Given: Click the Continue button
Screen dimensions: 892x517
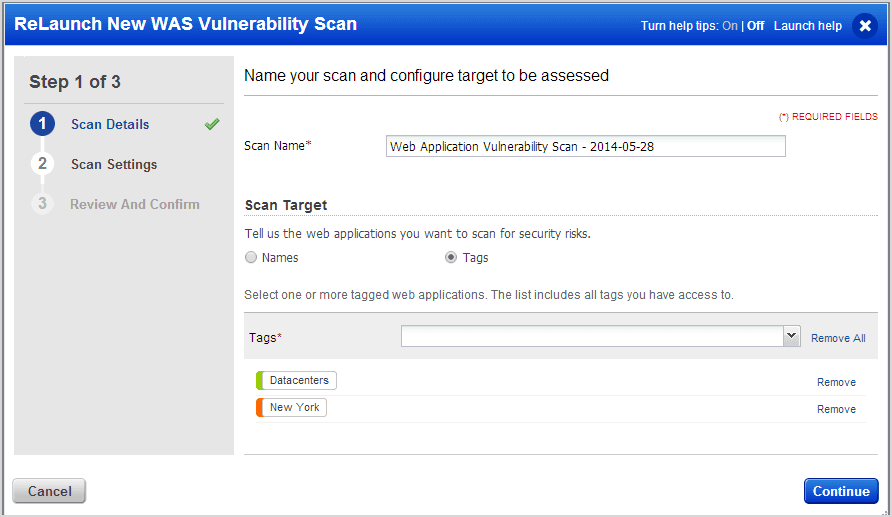Looking at the screenshot, I should click(841, 491).
